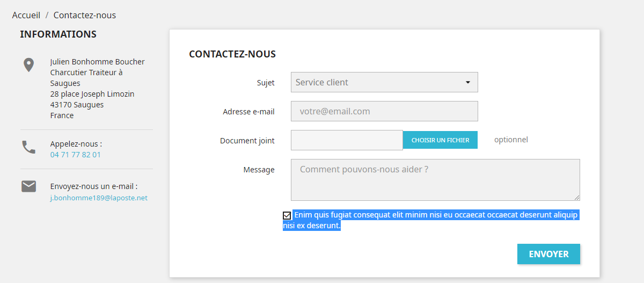Open j.bonhomme189@laposte.net email link
644x283 pixels.
pos(99,198)
